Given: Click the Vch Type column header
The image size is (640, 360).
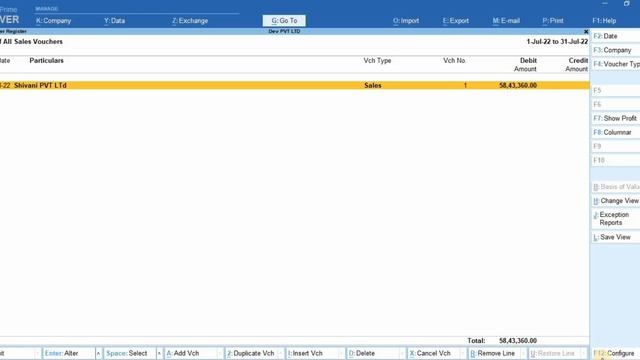Looking at the screenshot, I should tap(377, 60).
